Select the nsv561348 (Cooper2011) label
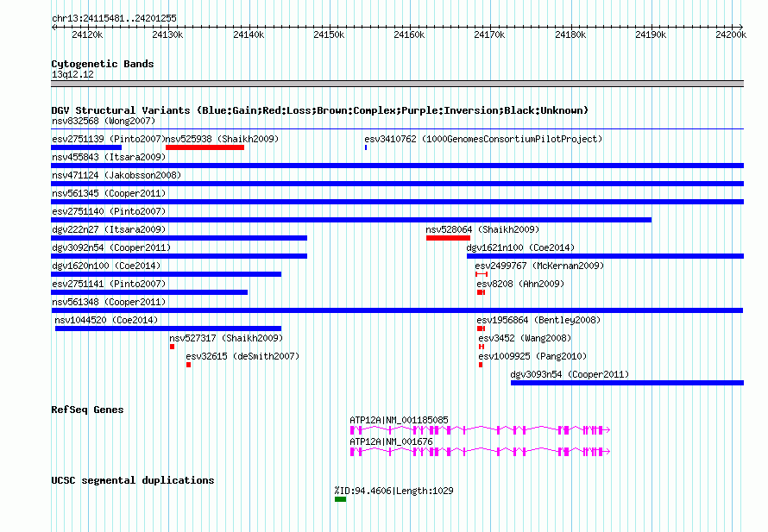768x532 pixels. click(109, 302)
